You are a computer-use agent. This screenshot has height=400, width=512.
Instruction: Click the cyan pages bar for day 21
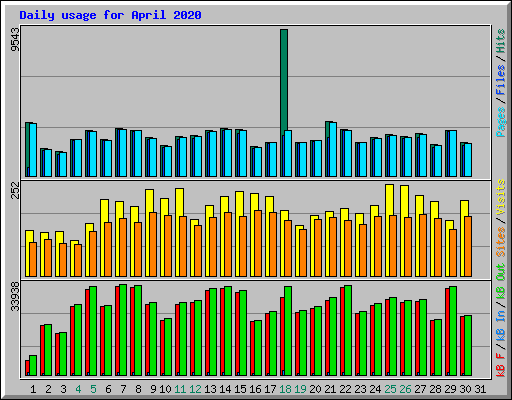click(333, 149)
